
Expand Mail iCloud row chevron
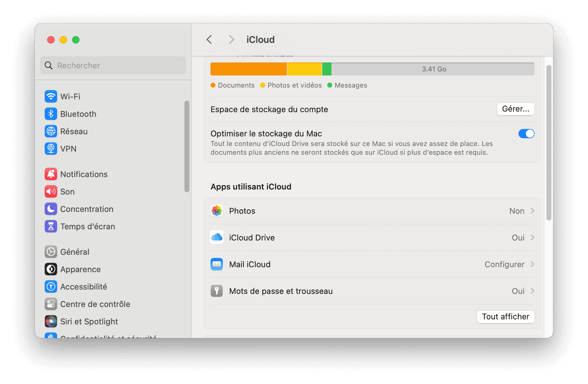point(532,264)
